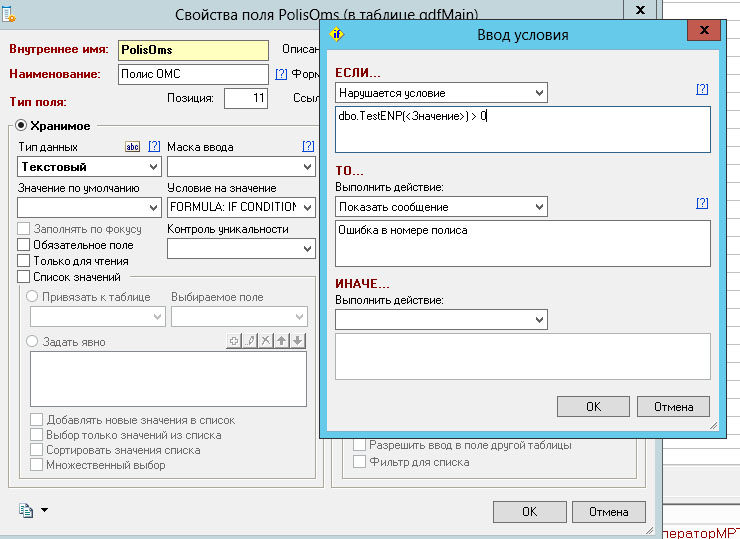740x539 pixels.
Task: Click the copy icon at bottom left
Action: 26,510
